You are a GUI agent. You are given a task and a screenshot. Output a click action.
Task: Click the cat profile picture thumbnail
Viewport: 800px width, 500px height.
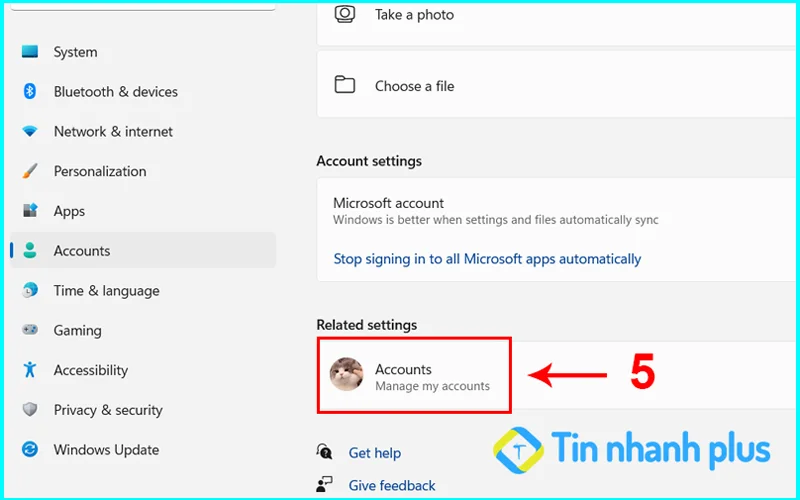[346, 374]
